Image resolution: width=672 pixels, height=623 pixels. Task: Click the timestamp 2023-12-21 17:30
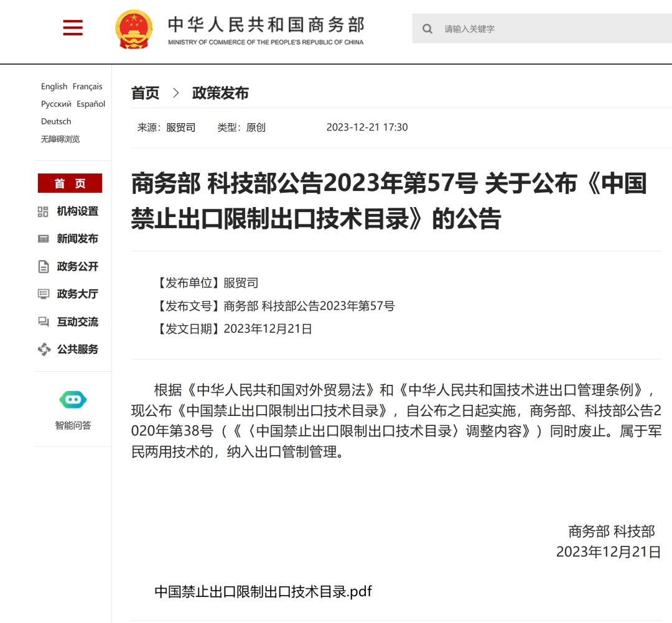[x=367, y=127]
